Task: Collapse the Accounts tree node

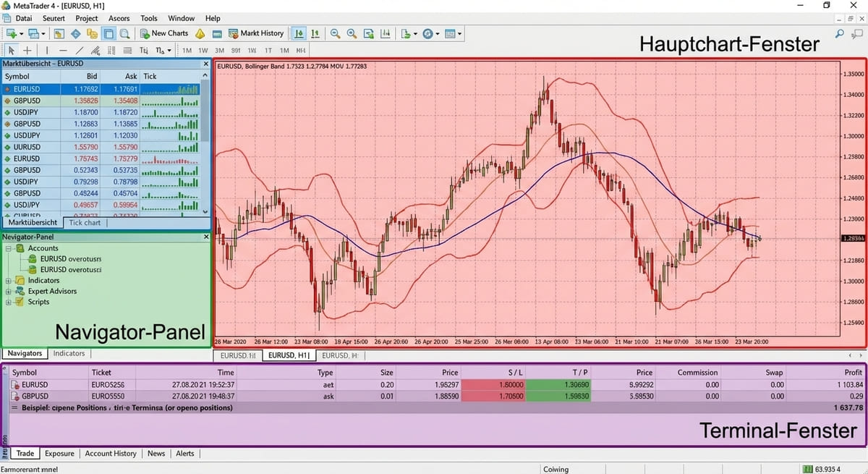Action: (x=8, y=248)
